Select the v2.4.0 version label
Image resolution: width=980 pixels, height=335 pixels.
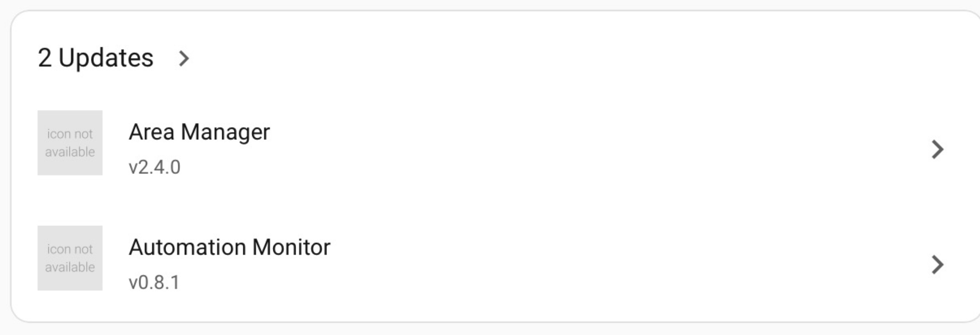coord(154,167)
